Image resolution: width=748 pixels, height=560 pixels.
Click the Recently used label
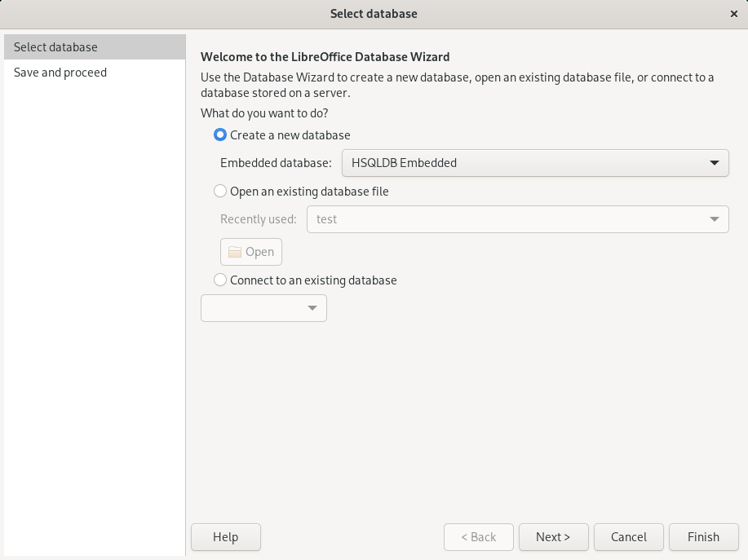click(x=259, y=219)
